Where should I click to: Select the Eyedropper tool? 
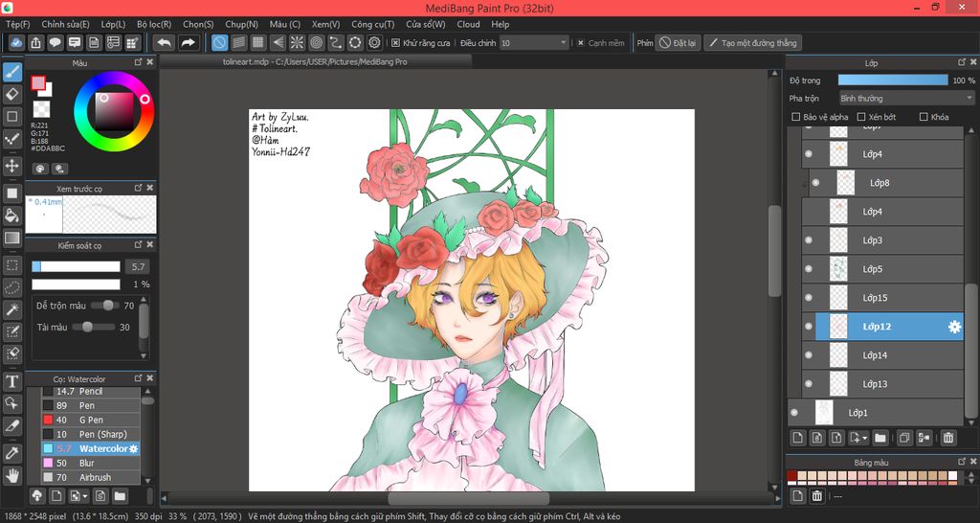[11, 452]
